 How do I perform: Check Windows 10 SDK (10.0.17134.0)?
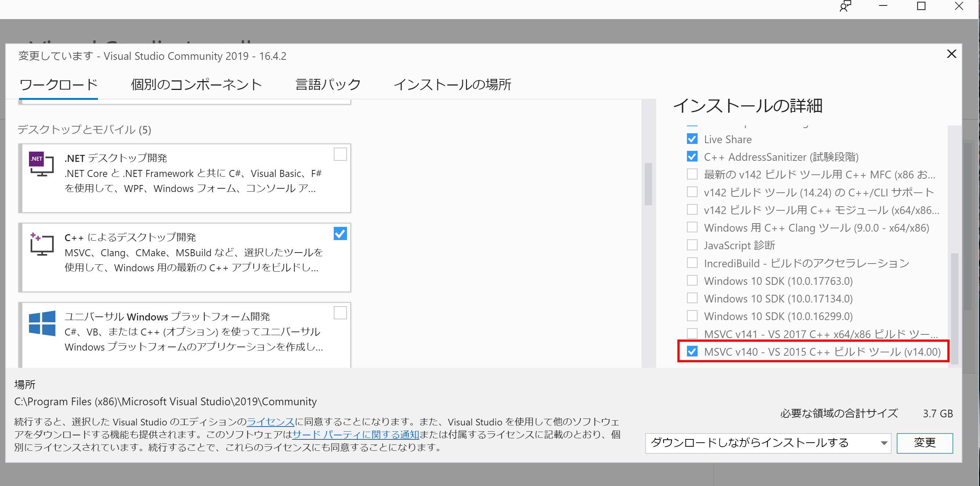(692, 298)
